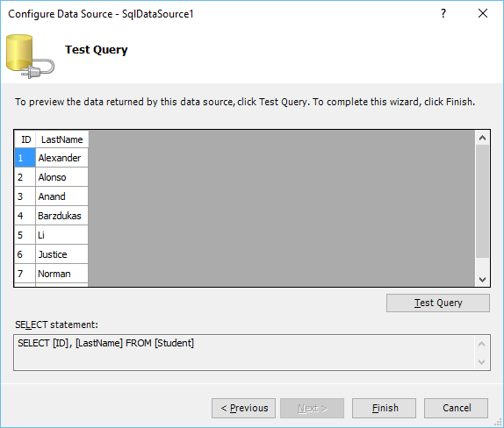Screen dimensions: 504x428
Task: Select the highlighted ID 1 cell
Action: tap(25, 158)
